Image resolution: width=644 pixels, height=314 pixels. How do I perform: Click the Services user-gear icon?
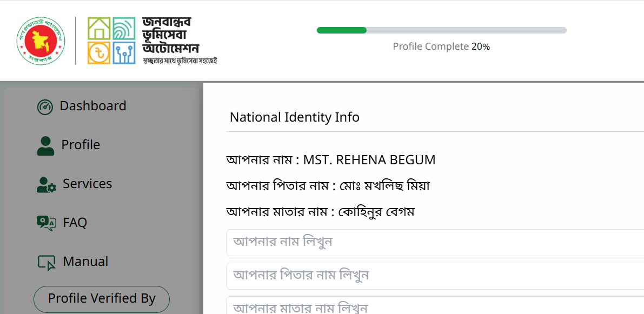[x=46, y=185]
